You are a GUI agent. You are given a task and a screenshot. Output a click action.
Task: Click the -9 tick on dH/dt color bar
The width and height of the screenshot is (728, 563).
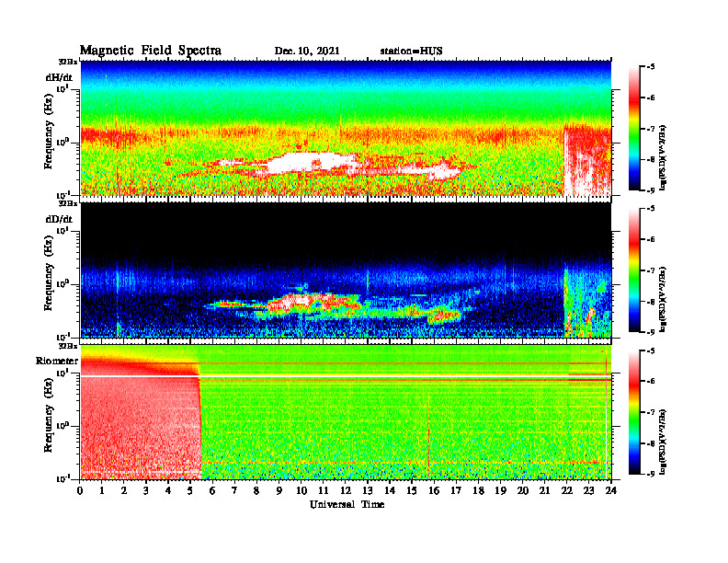(651, 190)
